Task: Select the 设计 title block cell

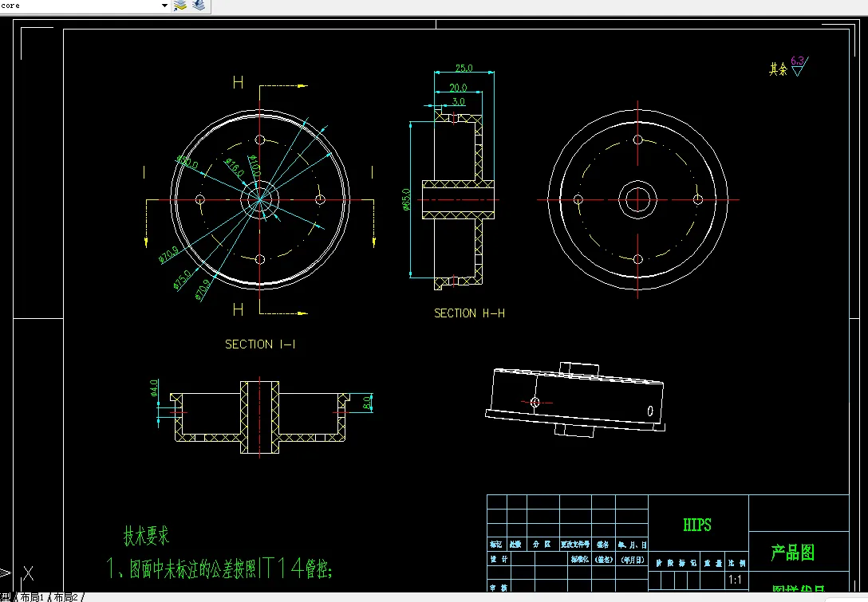Action: [498, 560]
